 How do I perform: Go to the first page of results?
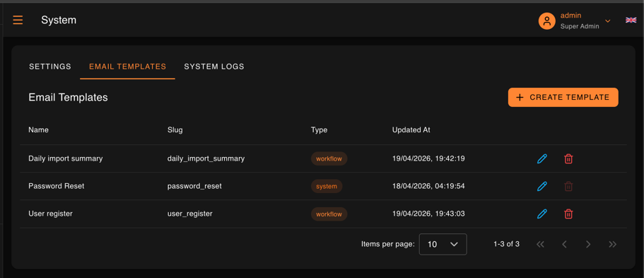point(540,244)
